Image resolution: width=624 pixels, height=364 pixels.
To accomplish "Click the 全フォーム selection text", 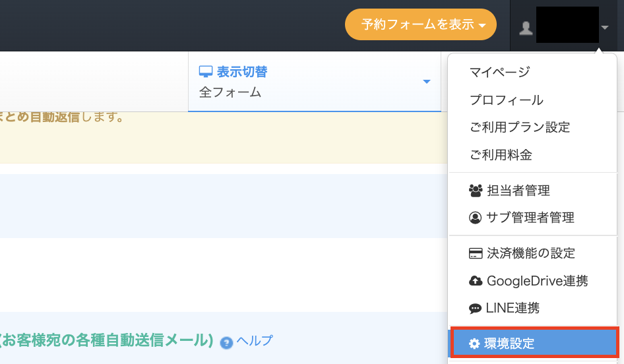I will [x=230, y=92].
